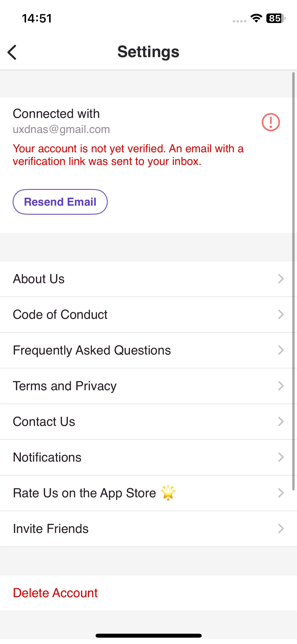Select Rate Us on the App Store
Image resolution: width=297 pixels, height=644 pixels.
[148, 493]
